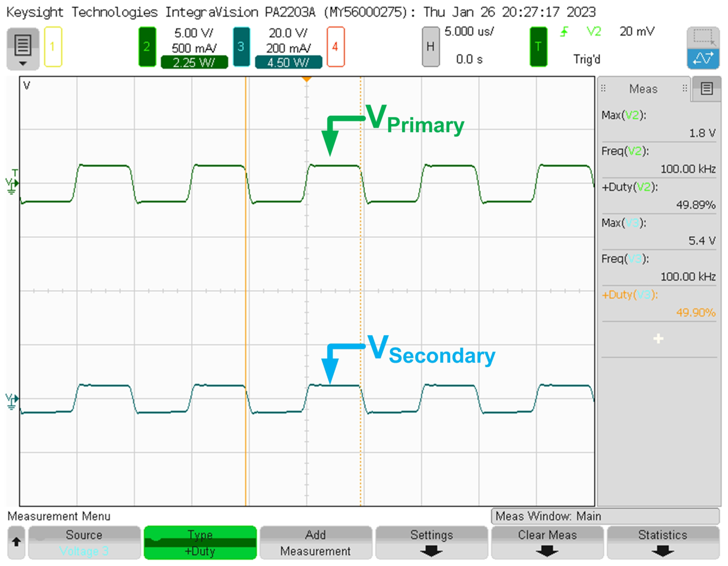Open the Horizontal H timebase button

[430, 47]
